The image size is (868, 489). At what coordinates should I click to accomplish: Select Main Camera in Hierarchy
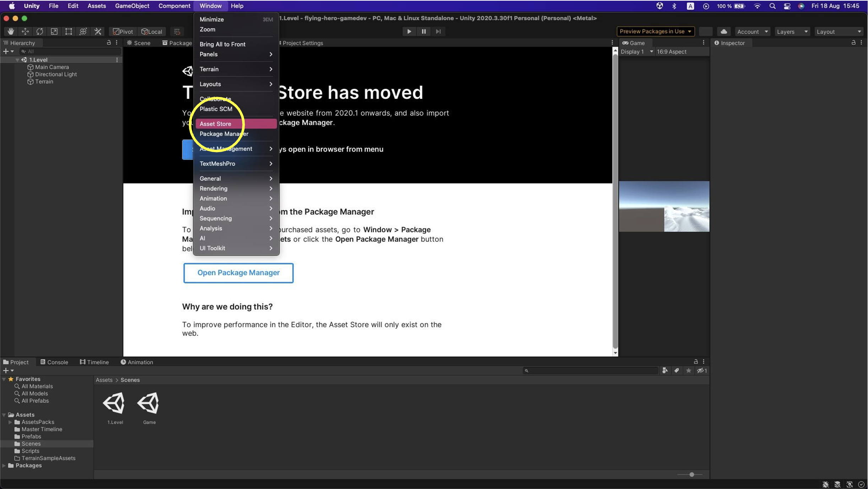52,67
